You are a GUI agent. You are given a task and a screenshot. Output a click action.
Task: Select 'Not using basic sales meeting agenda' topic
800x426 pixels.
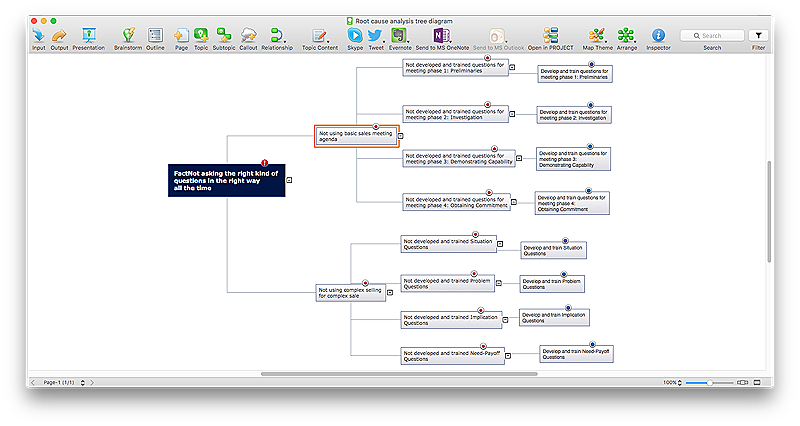(x=357, y=136)
